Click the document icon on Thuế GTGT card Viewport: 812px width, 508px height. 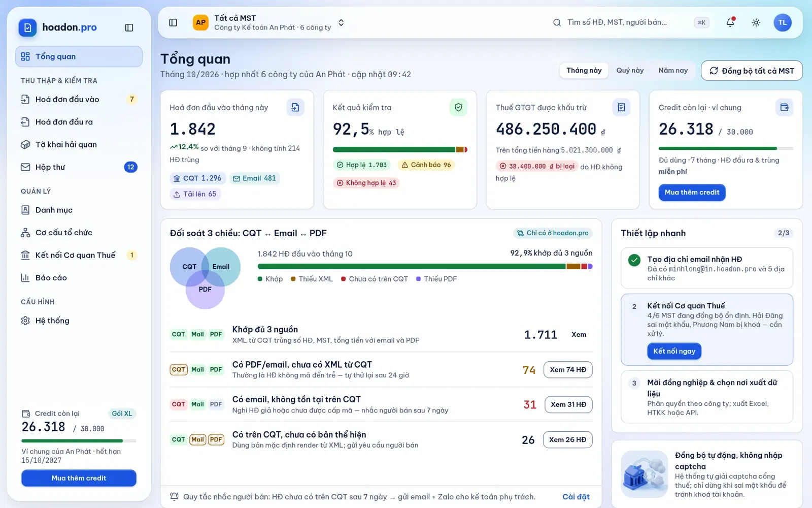(x=621, y=107)
